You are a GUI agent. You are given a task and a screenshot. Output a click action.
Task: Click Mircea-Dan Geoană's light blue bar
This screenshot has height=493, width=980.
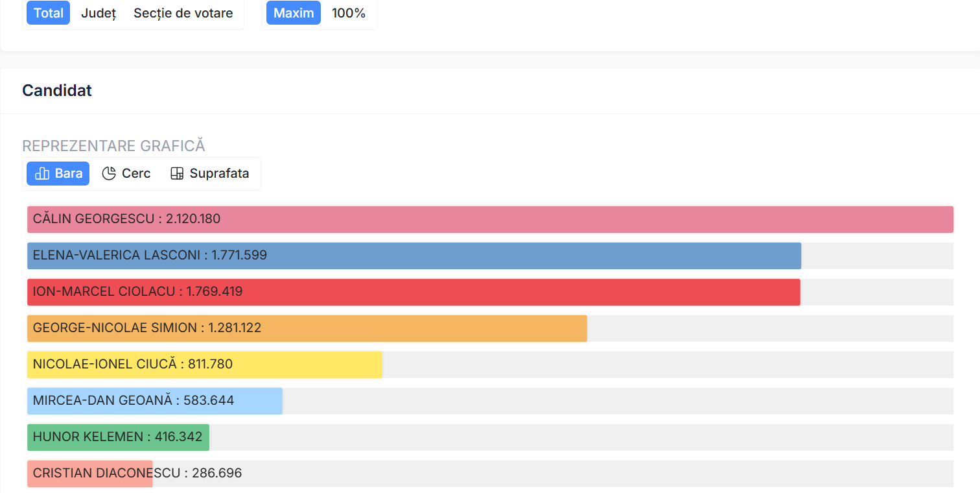coord(155,401)
